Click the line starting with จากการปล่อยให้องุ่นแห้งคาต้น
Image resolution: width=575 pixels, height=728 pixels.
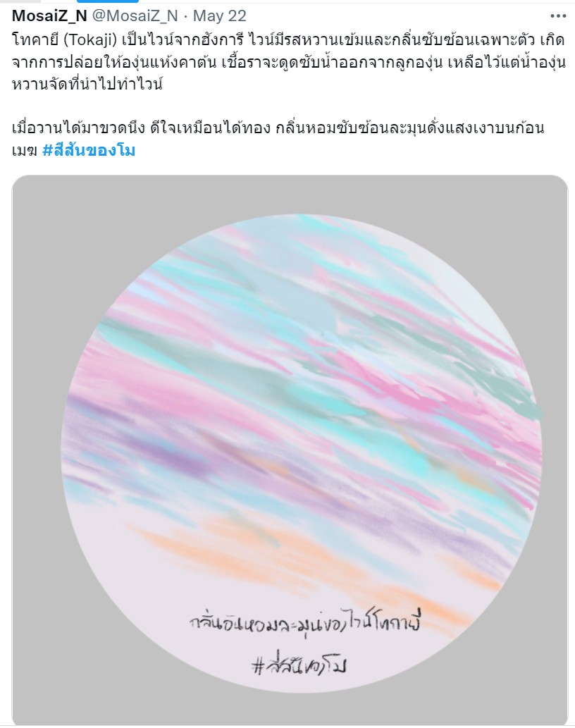(289, 62)
